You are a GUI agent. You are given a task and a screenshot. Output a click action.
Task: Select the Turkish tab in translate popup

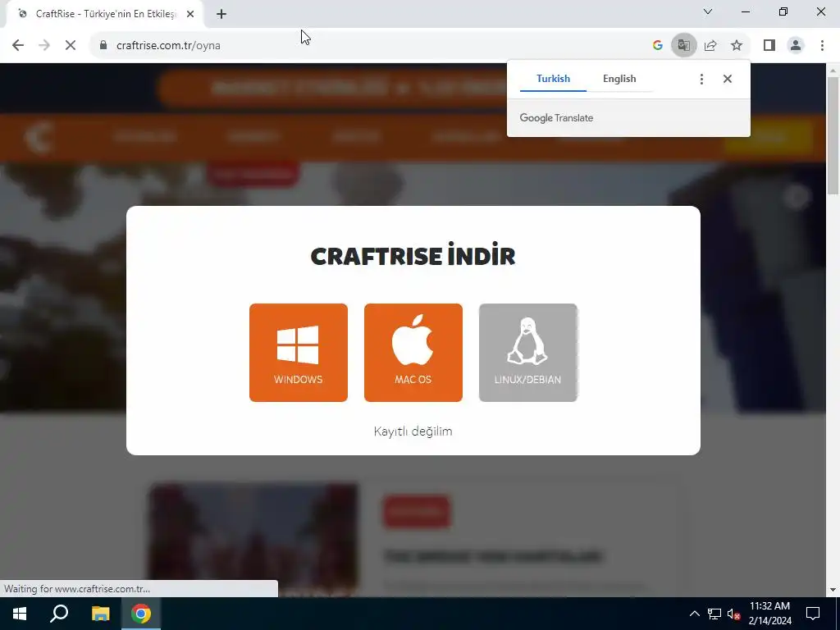553,79
